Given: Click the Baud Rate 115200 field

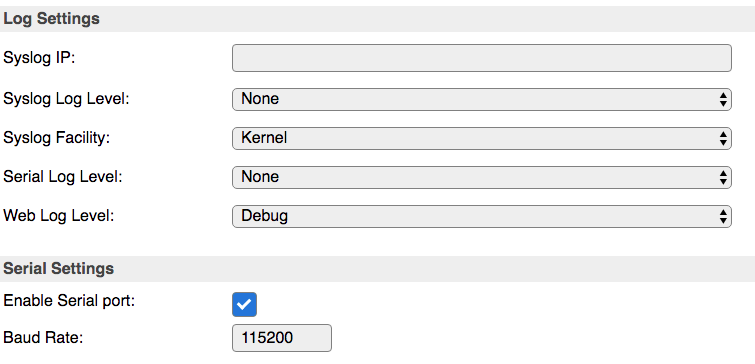Looking at the screenshot, I should pyautogui.click(x=282, y=338).
